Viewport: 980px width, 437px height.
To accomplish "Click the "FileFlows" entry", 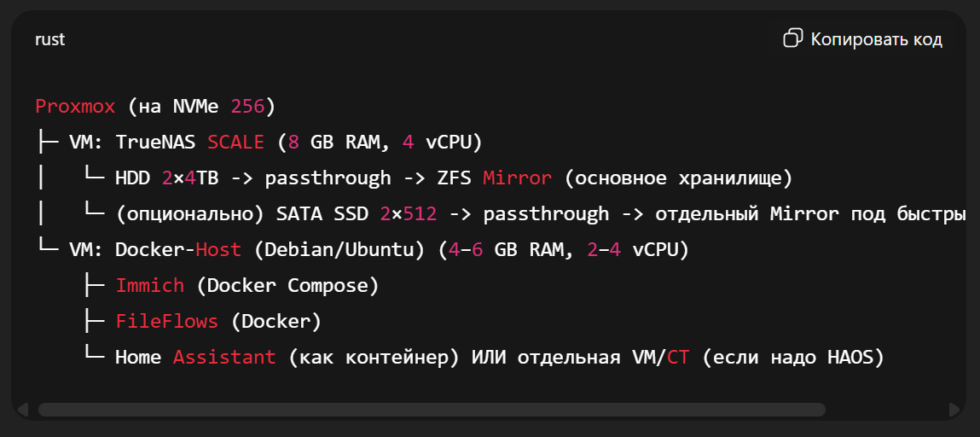I will [166, 321].
